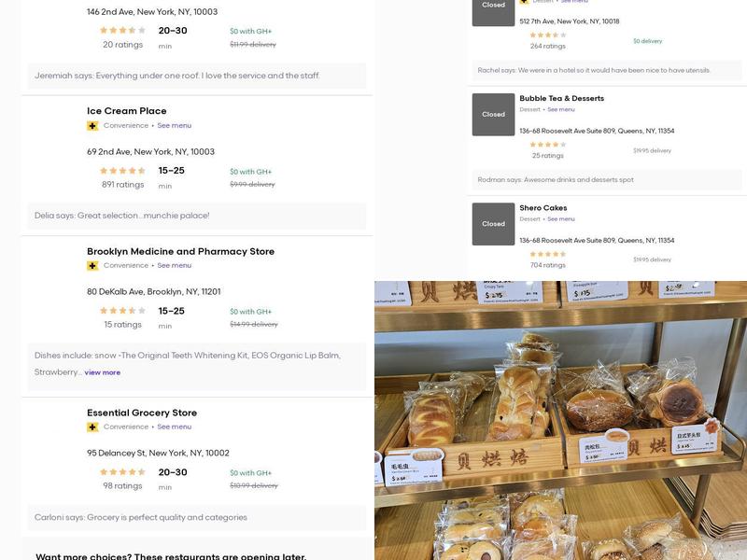
Task: Click Closed thumbnail beside Bubble Tea & Desserts
Action: pyautogui.click(x=493, y=114)
